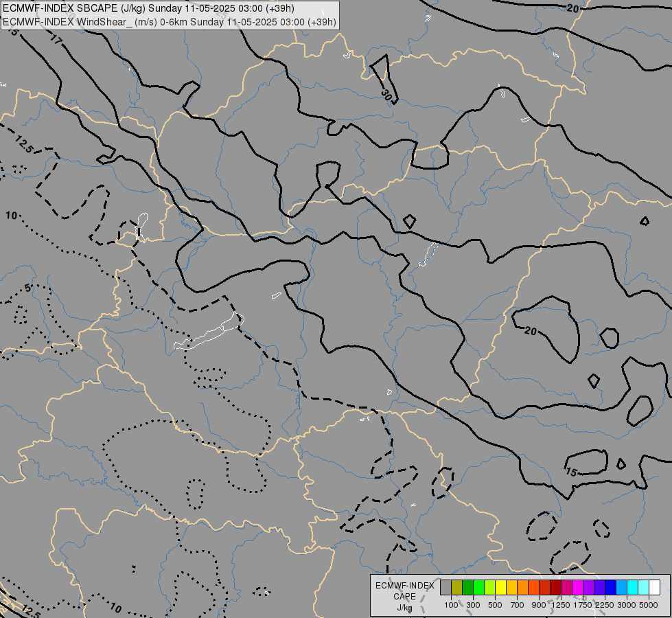Click the dark maroon swatch in the legend
Viewport: 672px width, 618px height.
coord(556,588)
